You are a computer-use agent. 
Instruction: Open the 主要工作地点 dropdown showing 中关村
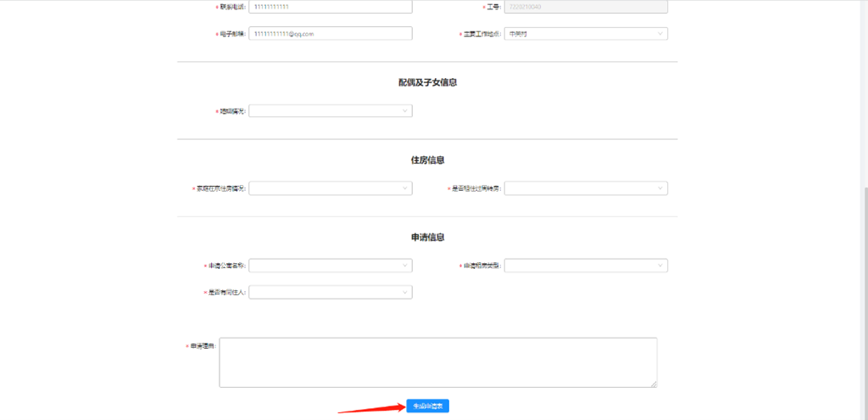click(x=586, y=34)
